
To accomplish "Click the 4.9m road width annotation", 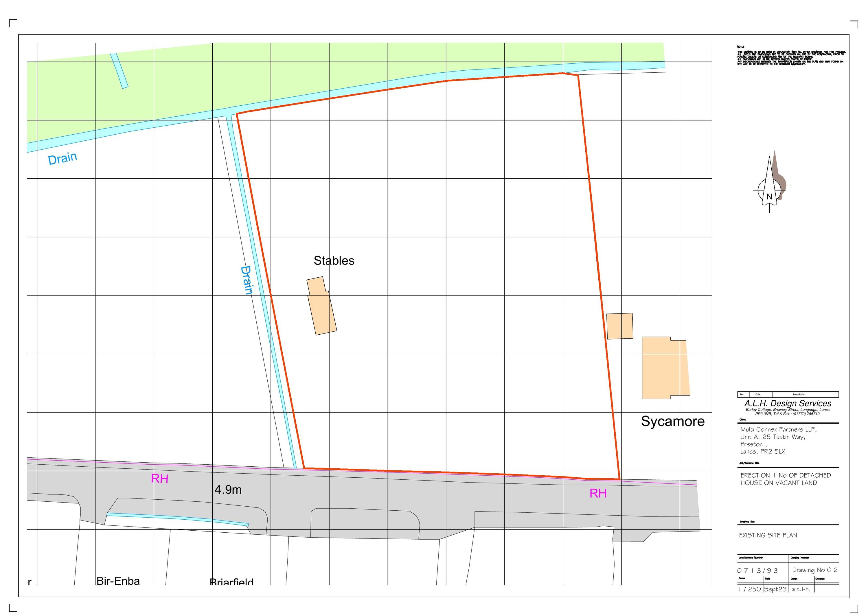I will pos(228,490).
